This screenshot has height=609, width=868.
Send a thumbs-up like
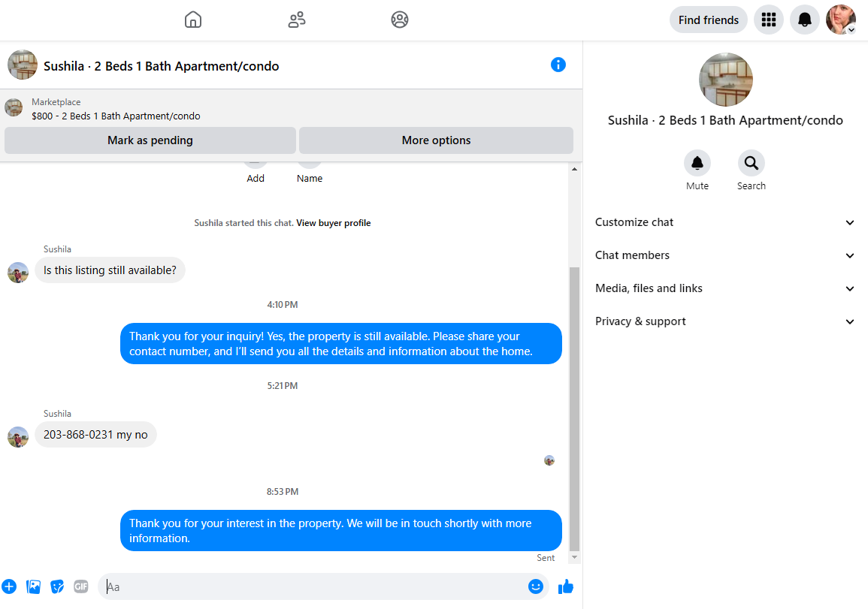(x=566, y=586)
